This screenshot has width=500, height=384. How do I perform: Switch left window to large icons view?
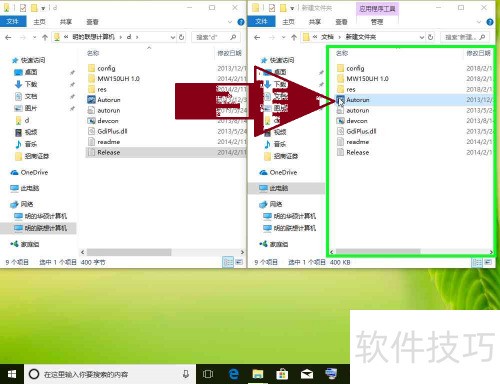pos(239,262)
